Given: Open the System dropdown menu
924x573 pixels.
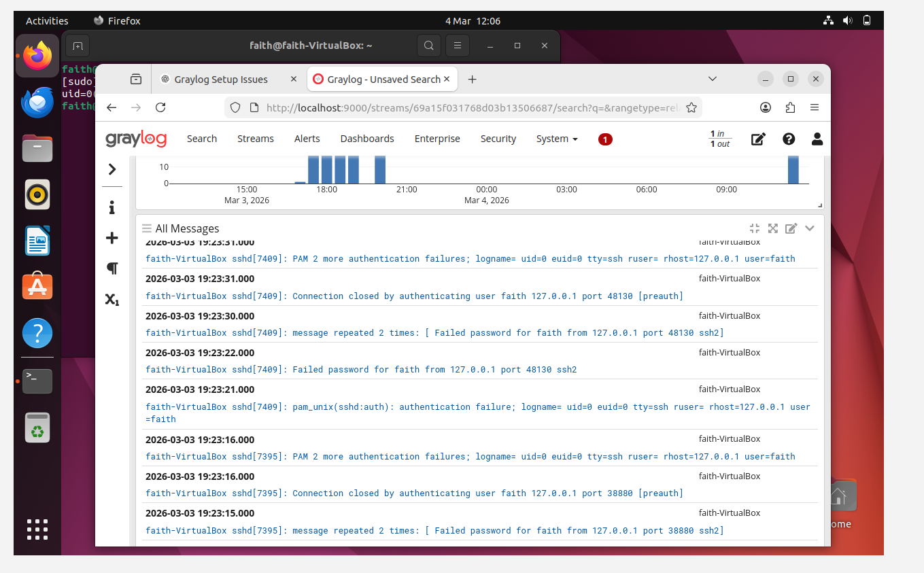Looking at the screenshot, I should pos(557,139).
